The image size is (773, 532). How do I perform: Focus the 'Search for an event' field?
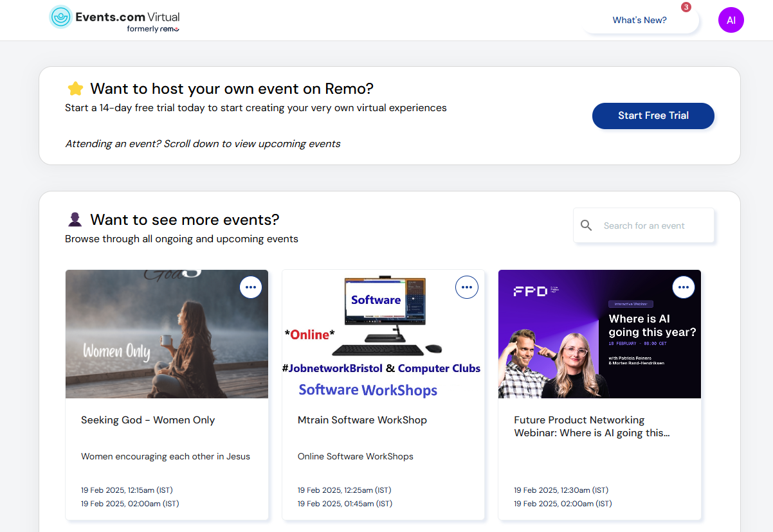(x=644, y=226)
